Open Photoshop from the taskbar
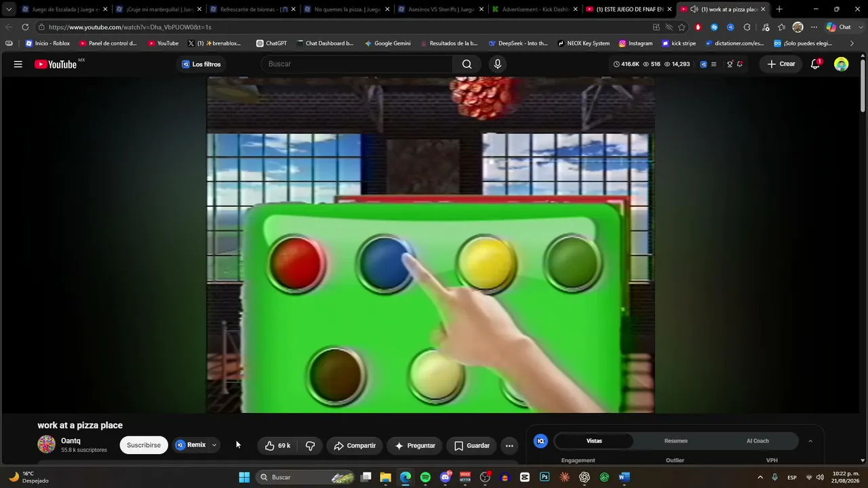 (545, 477)
